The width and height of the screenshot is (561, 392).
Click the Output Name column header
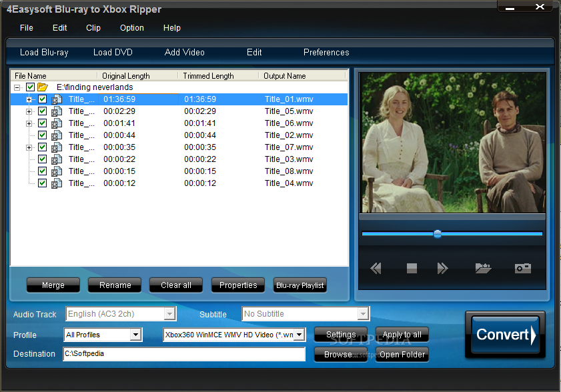tap(302, 76)
